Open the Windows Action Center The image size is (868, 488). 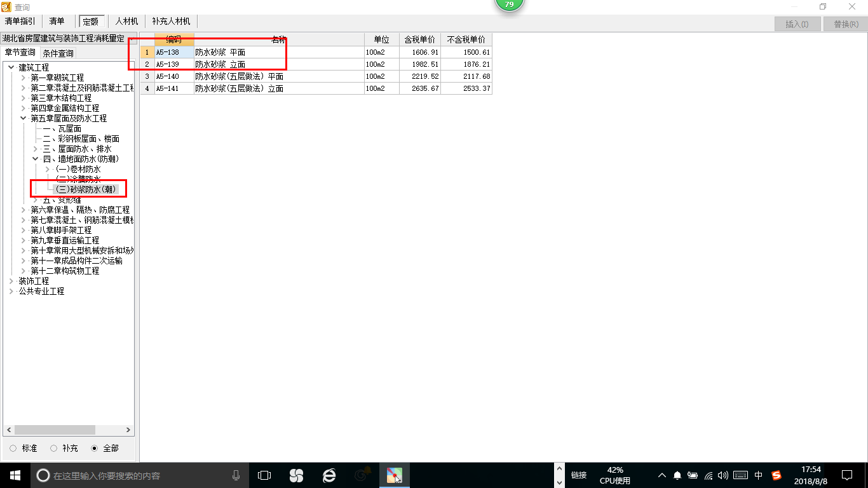847,475
